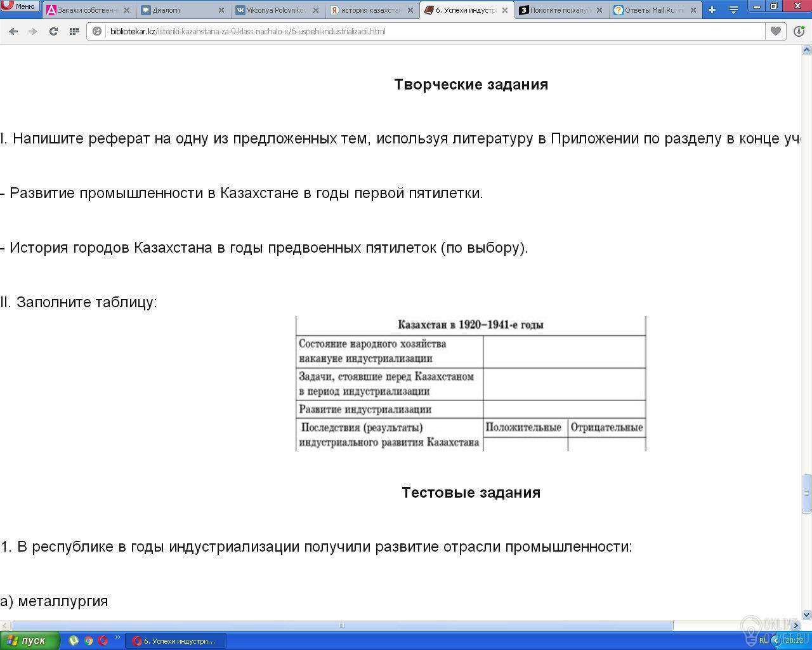Image resolution: width=812 pixels, height=650 pixels.
Task: Open the Windows пуск start button
Action: pyautogui.click(x=29, y=640)
